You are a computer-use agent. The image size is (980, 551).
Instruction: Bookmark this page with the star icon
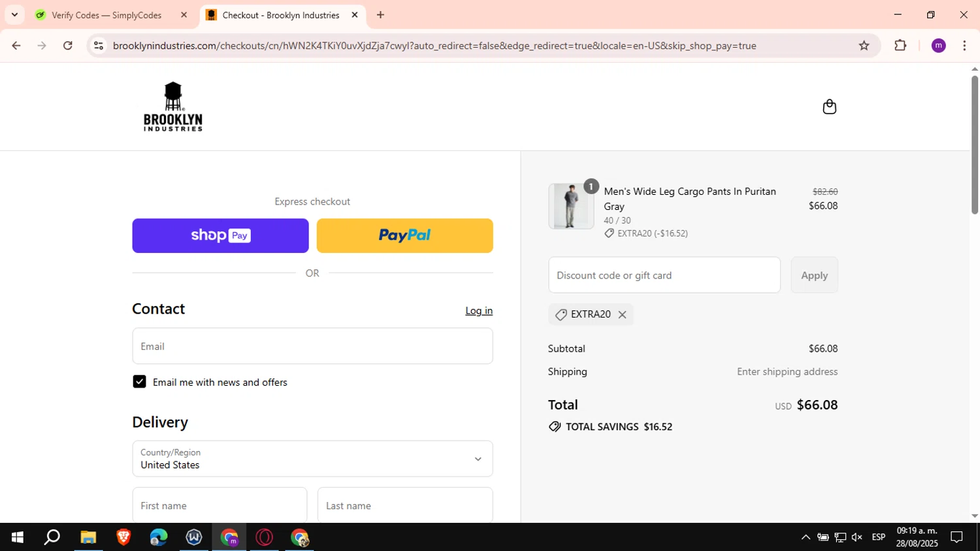[864, 46]
